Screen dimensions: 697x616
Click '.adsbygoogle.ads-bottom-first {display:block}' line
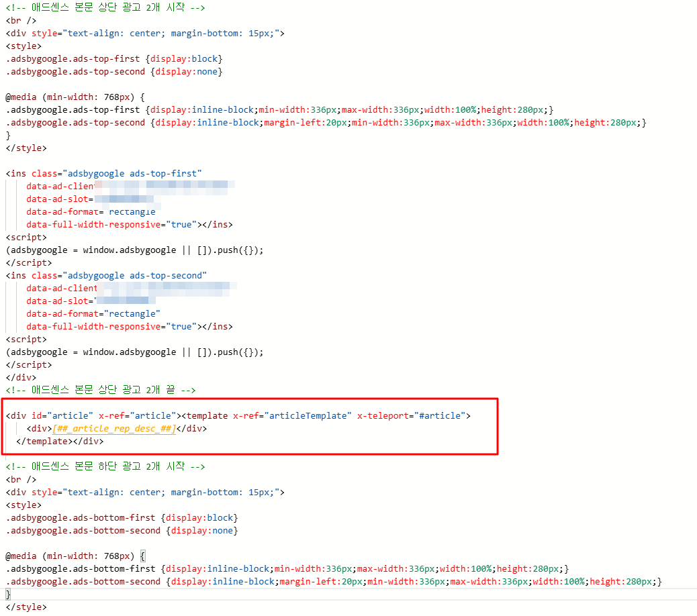(122, 518)
